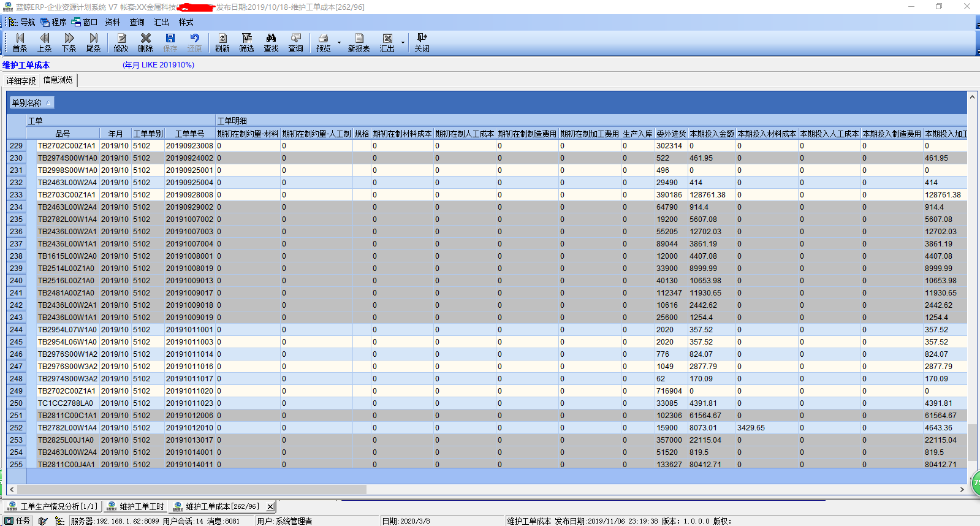
Task: Click work order number 20191014011
Action: [189, 464]
